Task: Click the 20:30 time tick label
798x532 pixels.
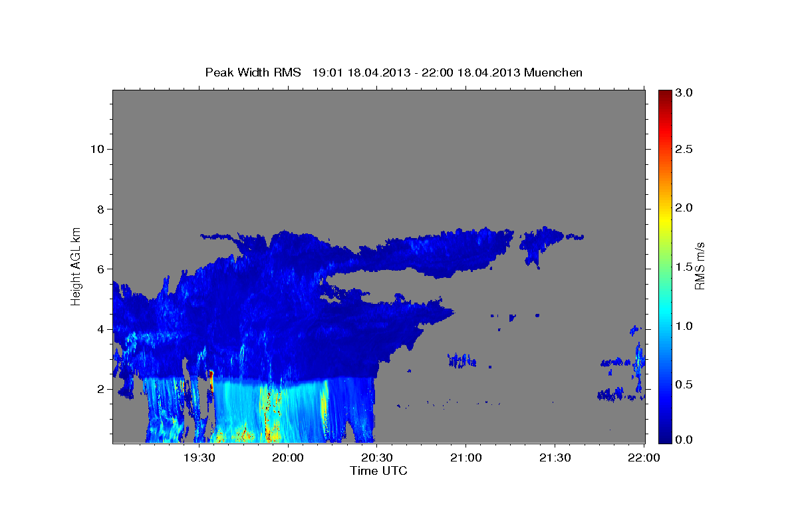Action: pos(377,458)
